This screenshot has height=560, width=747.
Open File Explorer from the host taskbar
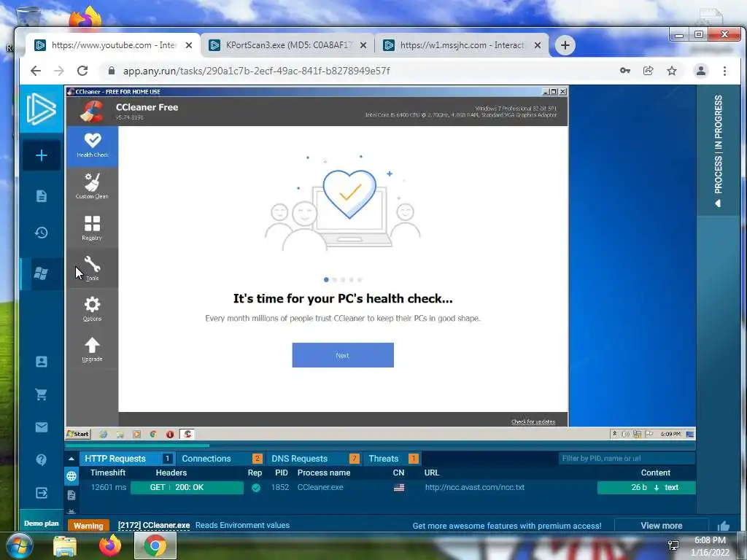tap(64, 545)
